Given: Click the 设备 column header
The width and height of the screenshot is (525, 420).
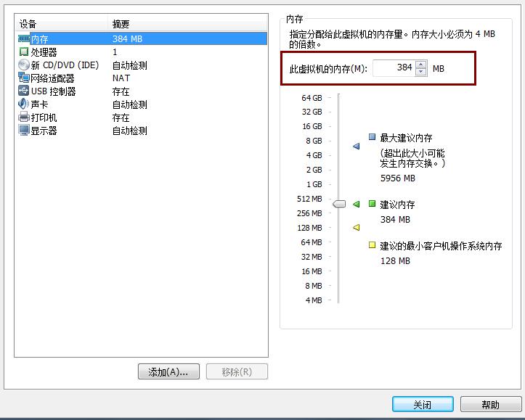Looking at the screenshot, I should pyautogui.click(x=62, y=24).
